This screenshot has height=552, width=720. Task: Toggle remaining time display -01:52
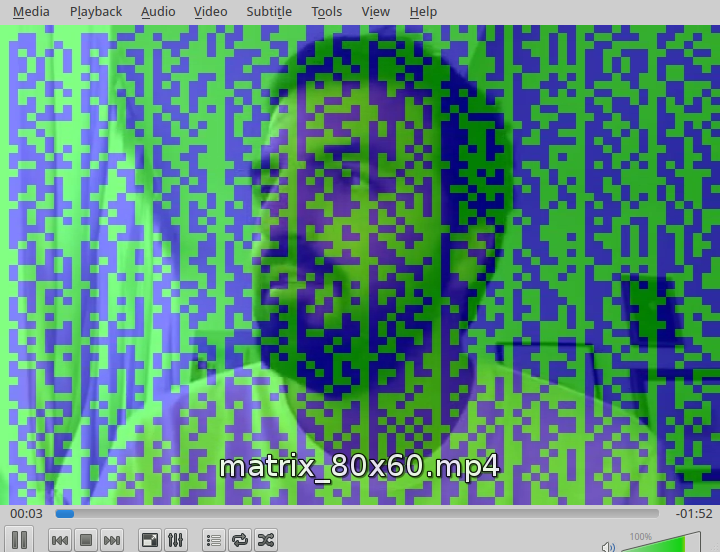[694, 513]
